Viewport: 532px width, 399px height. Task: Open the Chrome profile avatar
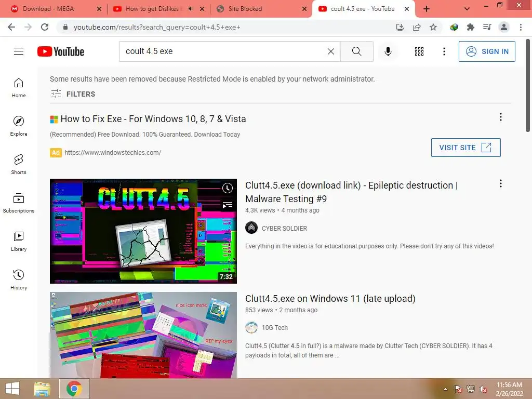[504, 27]
